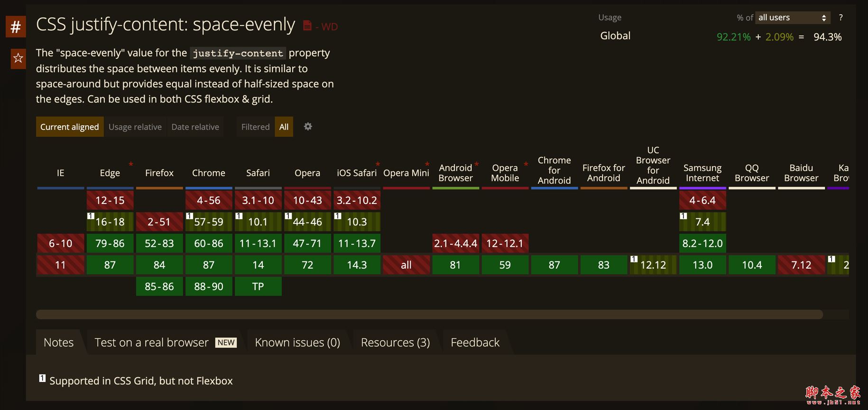The height and width of the screenshot is (410, 868).
Task: Select Chrome 57-59 cell
Action: click(209, 222)
